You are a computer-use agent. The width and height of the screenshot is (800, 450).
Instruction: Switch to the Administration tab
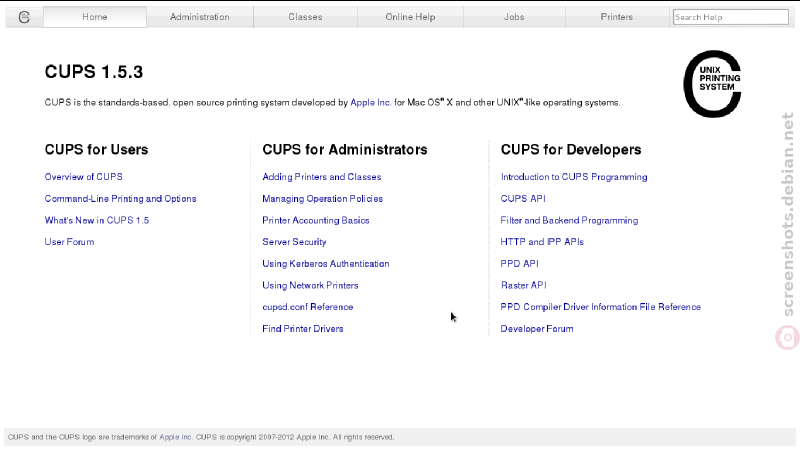pos(199,17)
